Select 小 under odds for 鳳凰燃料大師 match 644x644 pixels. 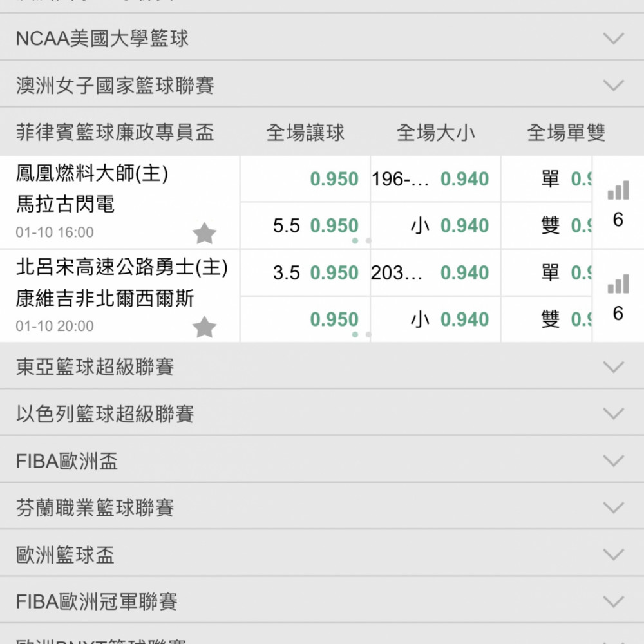point(435,225)
